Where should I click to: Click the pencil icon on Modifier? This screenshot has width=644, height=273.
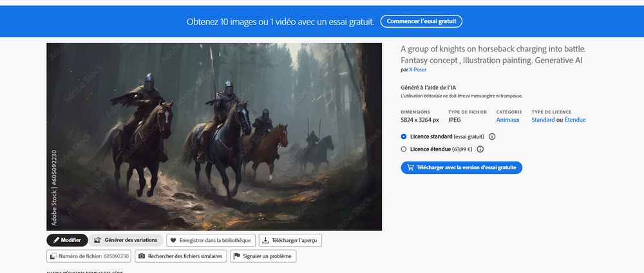pos(56,240)
